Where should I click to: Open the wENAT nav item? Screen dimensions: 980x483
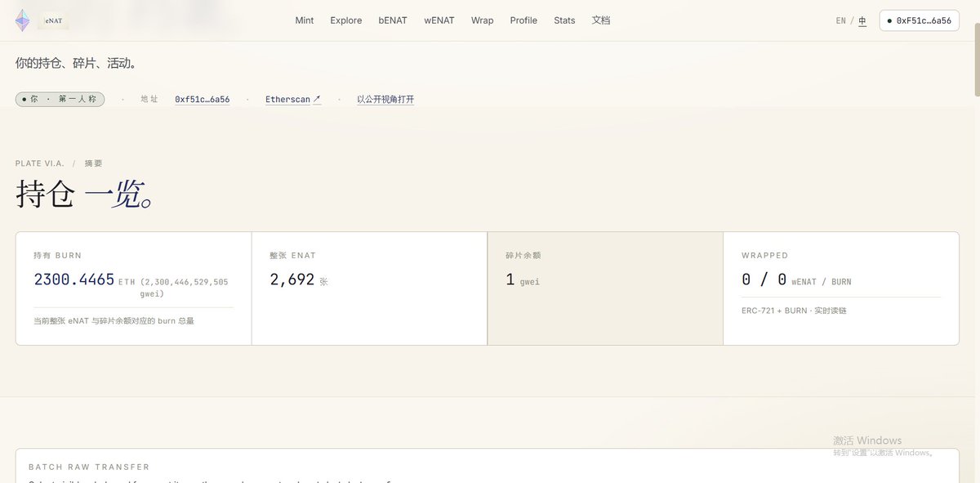pos(439,20)
